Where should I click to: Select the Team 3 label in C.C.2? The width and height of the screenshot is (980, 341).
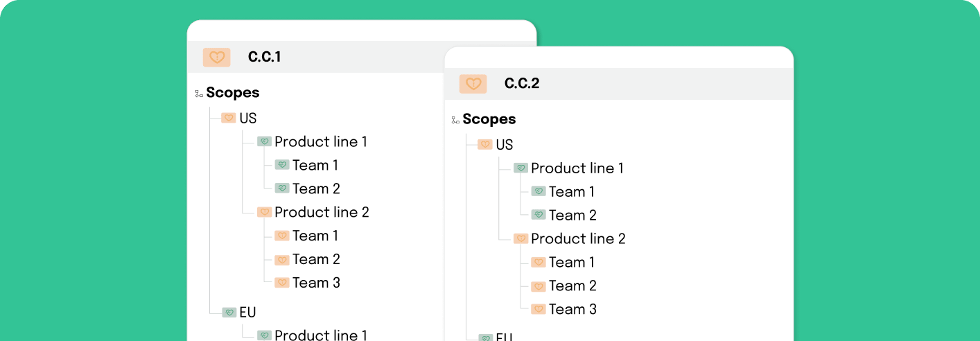tap(572, 309)
